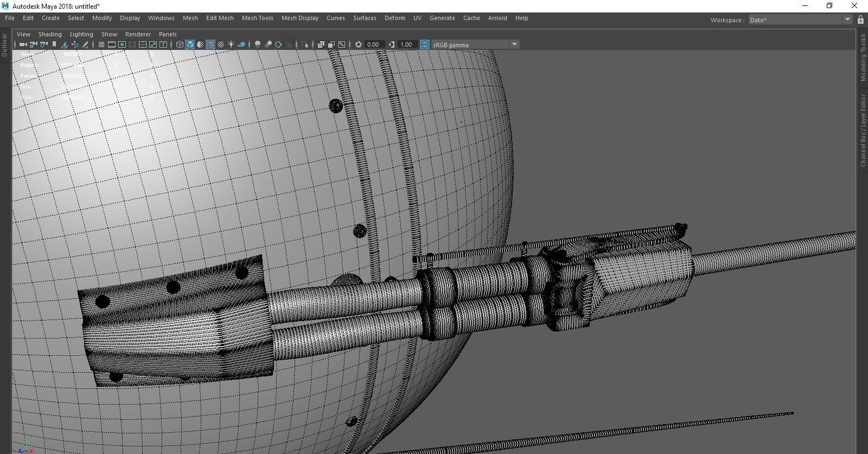This screenshot has height=454, width=868.
Task: Open the Create menu
Action: click(x=50, y=18)
